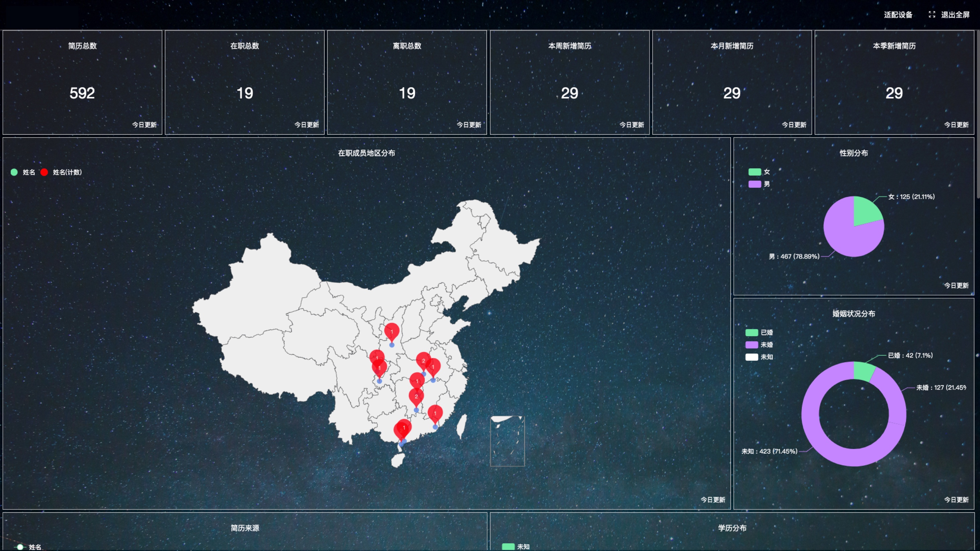The width and height of the screenshot is (980, 551).
Task: Toggle the 未婚 legend in 婚姻状况分布
Action: (759, 345)
